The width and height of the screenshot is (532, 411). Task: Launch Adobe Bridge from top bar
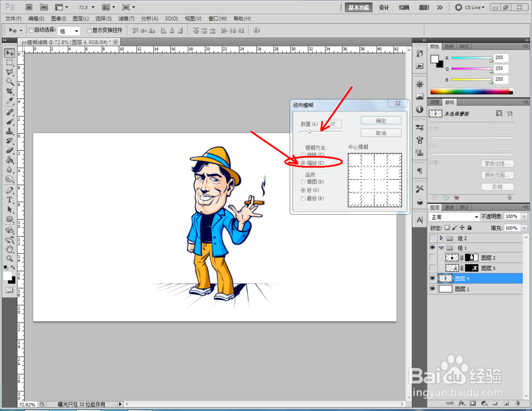(x=29, y=7)
